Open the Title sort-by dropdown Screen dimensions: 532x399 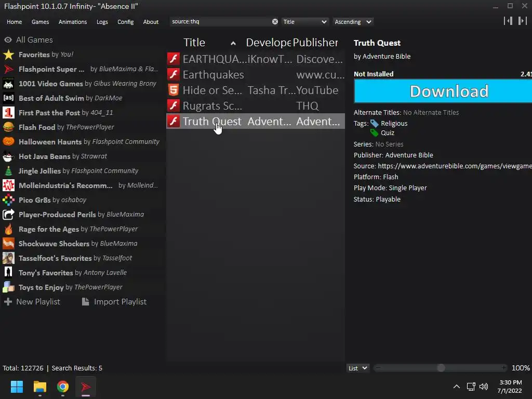point(304,22)
